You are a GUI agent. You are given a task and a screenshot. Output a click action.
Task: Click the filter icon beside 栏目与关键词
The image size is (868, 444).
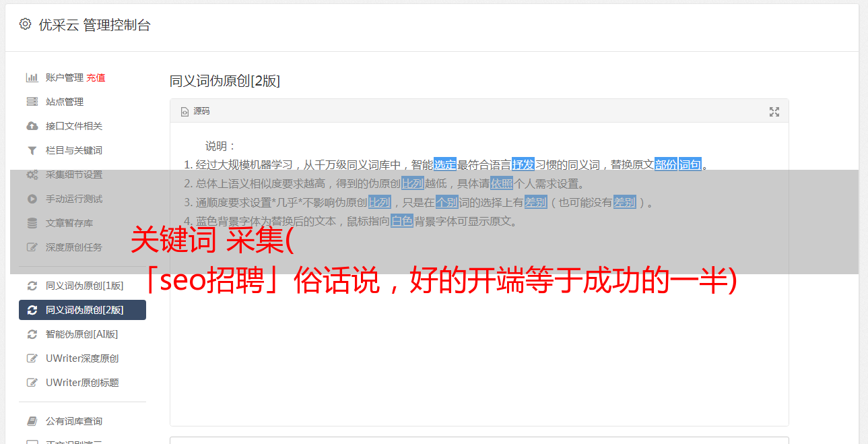pos(32,150)
